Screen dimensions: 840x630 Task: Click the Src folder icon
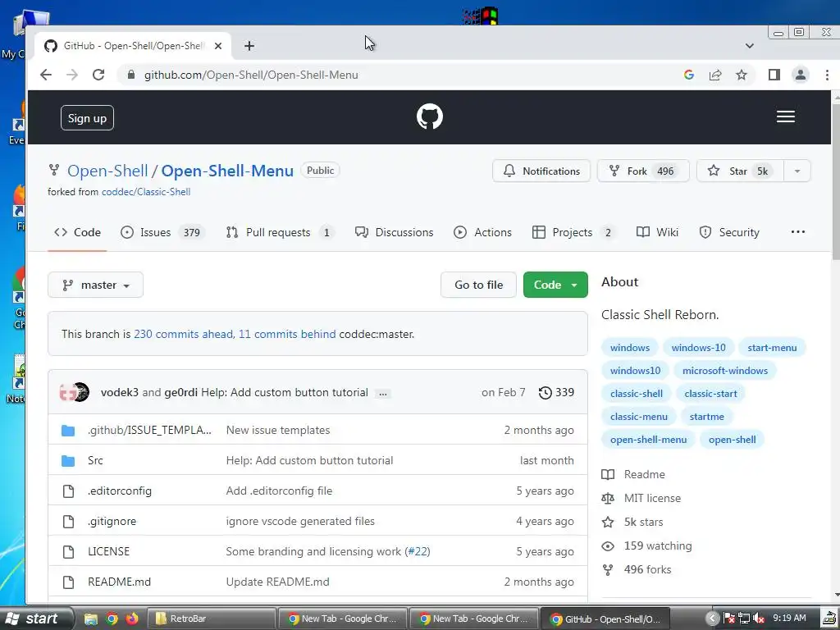click(x=68, y=461)
